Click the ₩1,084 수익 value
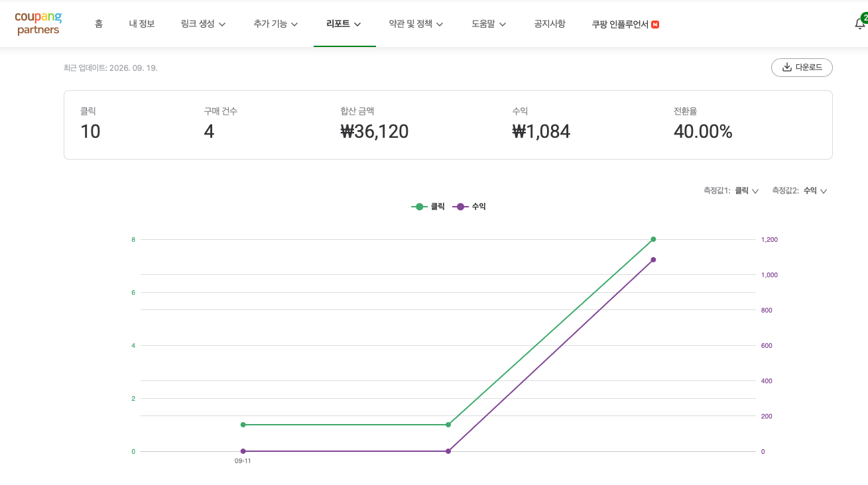Image resolution: width=868 pixels, height=485 pixels. pos(541,132)
